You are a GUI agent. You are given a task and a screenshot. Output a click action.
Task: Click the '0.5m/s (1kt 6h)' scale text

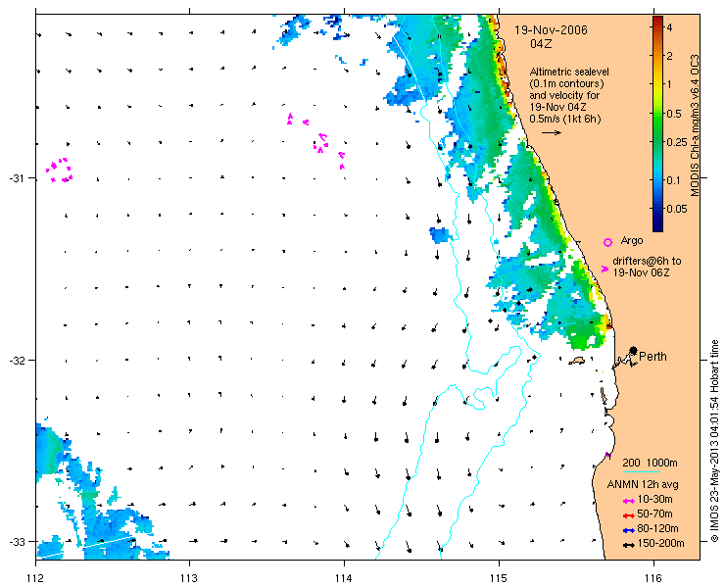(x=565, y=119)
